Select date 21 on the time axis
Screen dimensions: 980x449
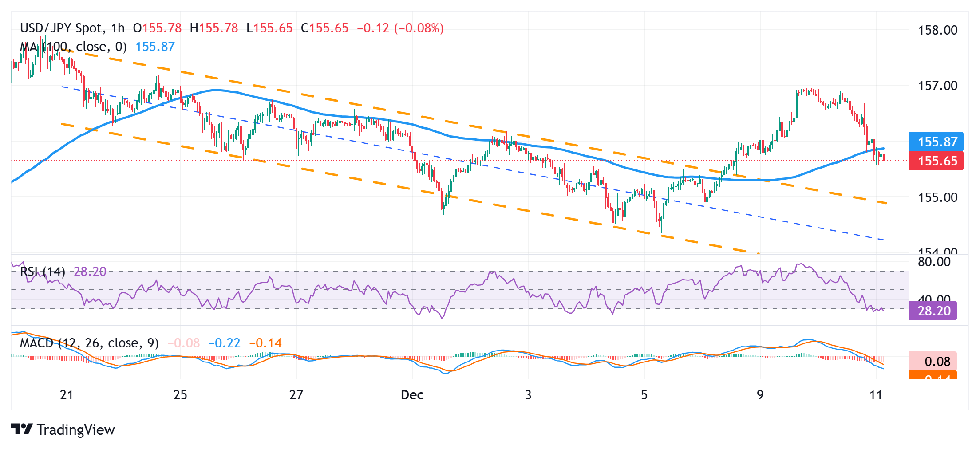66,395
